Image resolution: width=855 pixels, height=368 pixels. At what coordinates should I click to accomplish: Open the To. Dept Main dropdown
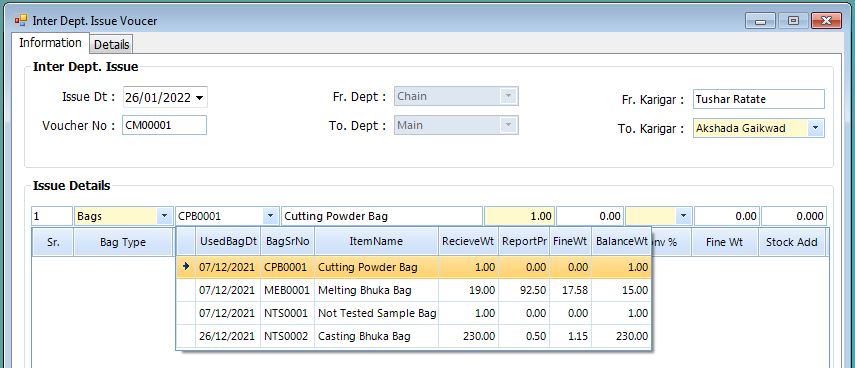click(x=508, y=125)
